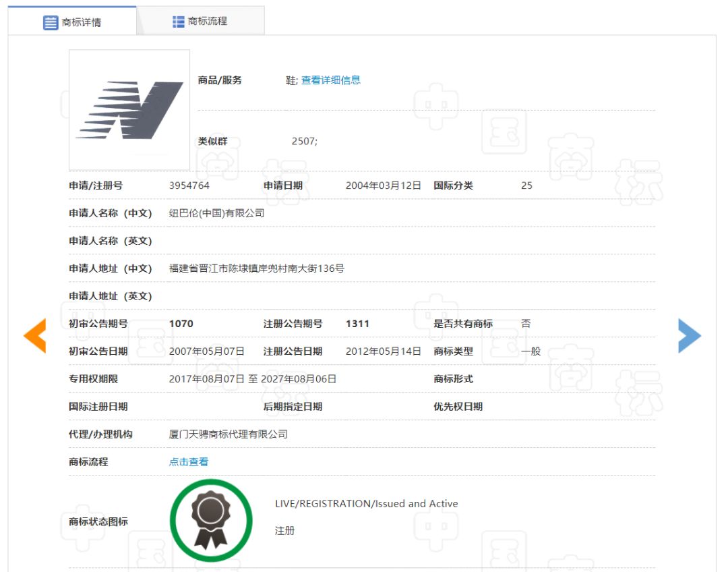This screenshot has height=572, width=728.
Task: Click the 初审公告日期 label
Action: (x=98, y=351)
